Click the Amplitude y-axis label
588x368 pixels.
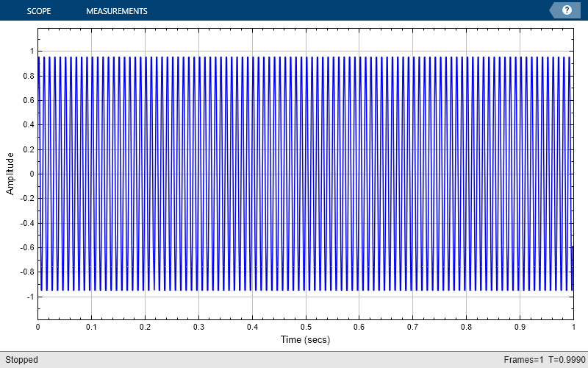(10, 174)
